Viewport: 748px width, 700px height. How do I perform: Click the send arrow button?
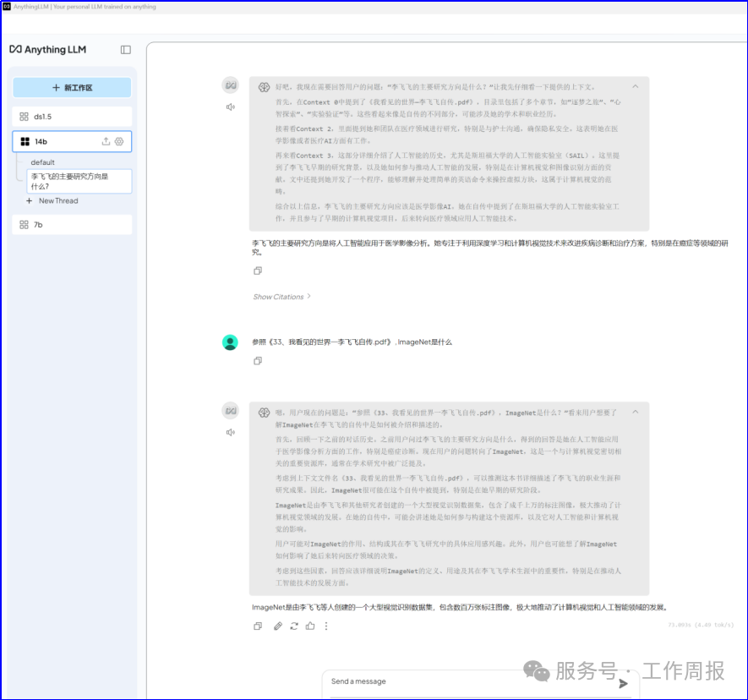(x=623, y=683)
